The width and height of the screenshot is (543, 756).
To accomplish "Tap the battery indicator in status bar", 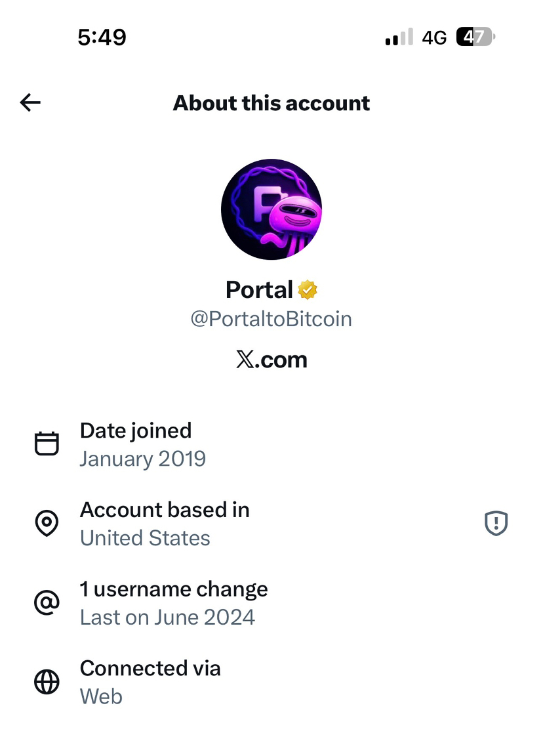I will pyautogui.click(x=475, y=37).
